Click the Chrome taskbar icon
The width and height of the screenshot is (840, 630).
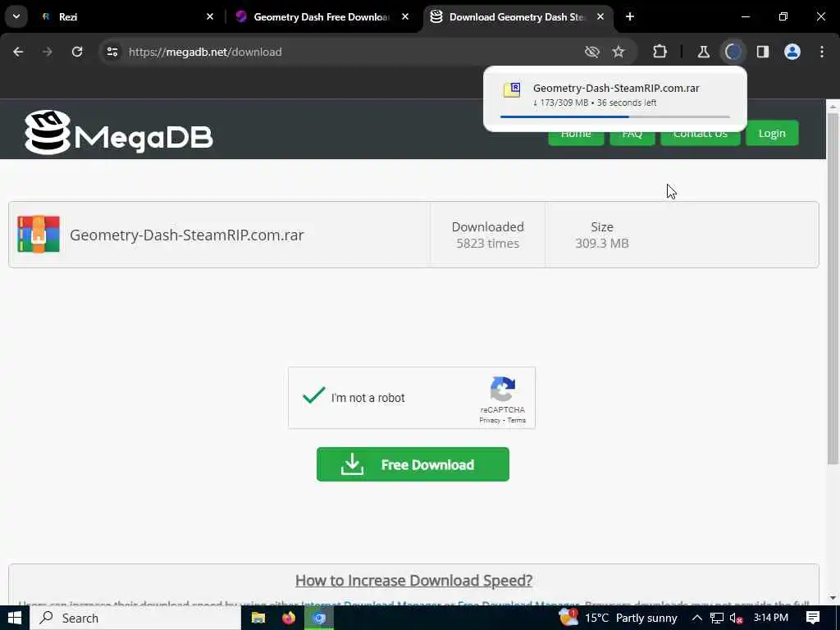coord(319,618)
